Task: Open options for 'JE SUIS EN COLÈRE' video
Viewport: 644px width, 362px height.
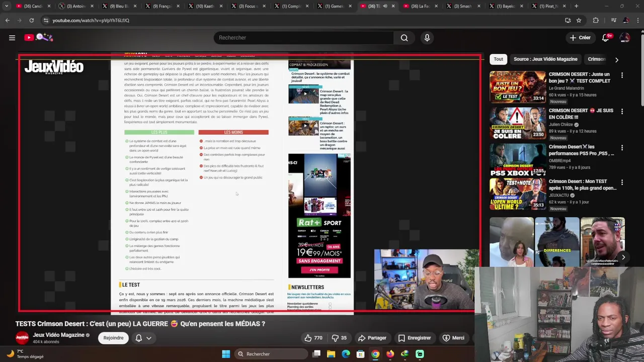Action: click(622, 112)
